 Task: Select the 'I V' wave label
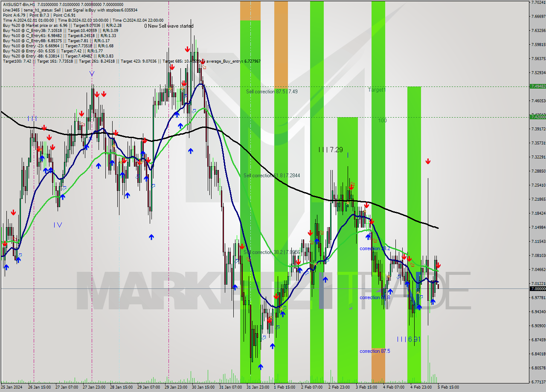coord(58,225)
